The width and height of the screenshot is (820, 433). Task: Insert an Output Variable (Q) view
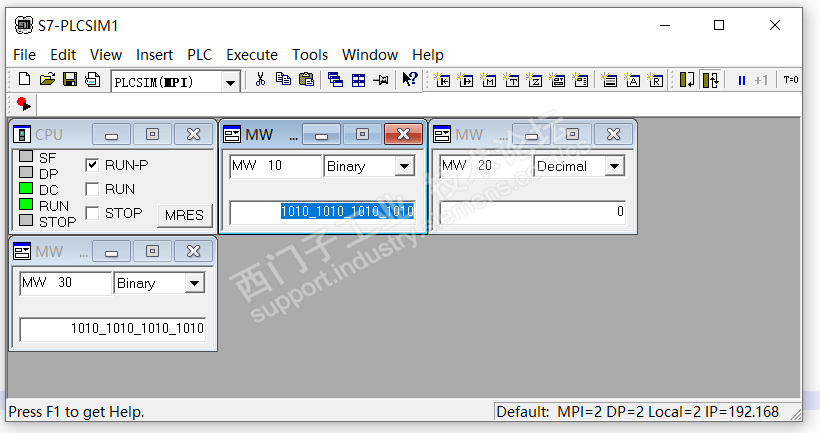465,80
